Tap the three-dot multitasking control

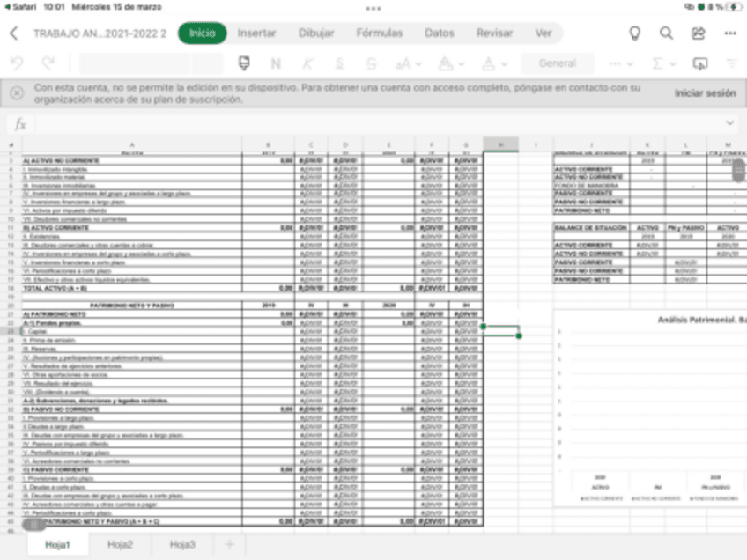pos(373,8)
